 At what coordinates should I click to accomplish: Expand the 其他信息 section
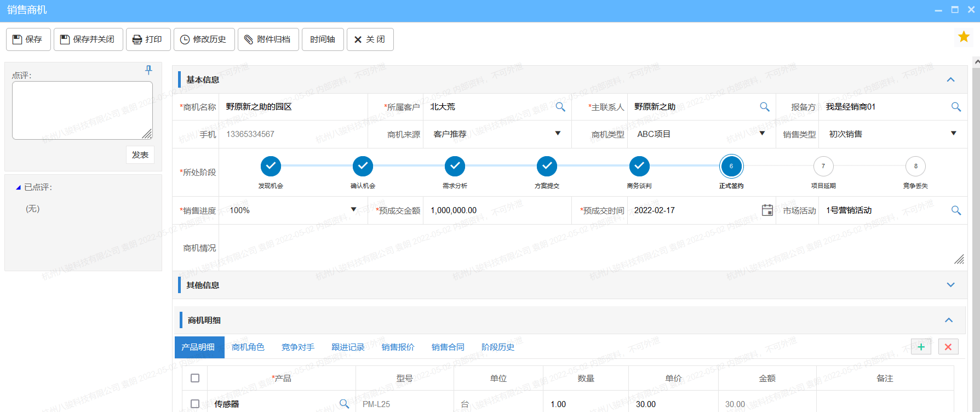point(950,285)
